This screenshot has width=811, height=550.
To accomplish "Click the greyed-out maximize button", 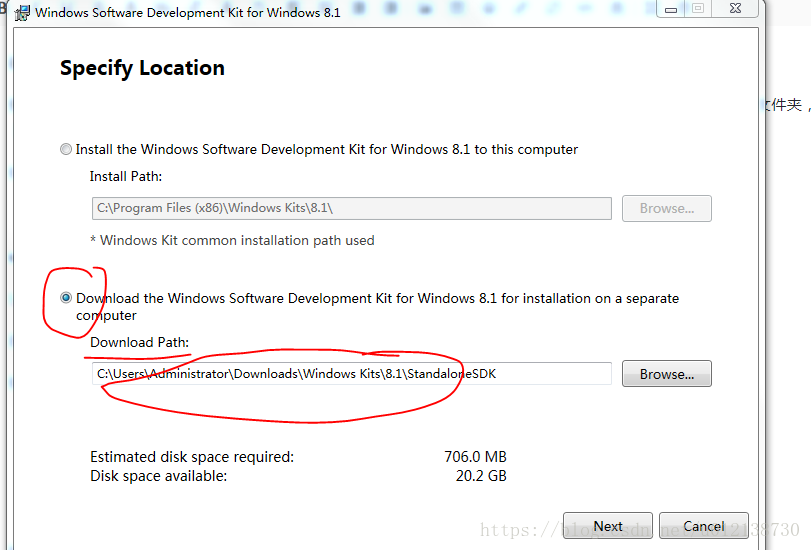I will [x=698, y=9].
